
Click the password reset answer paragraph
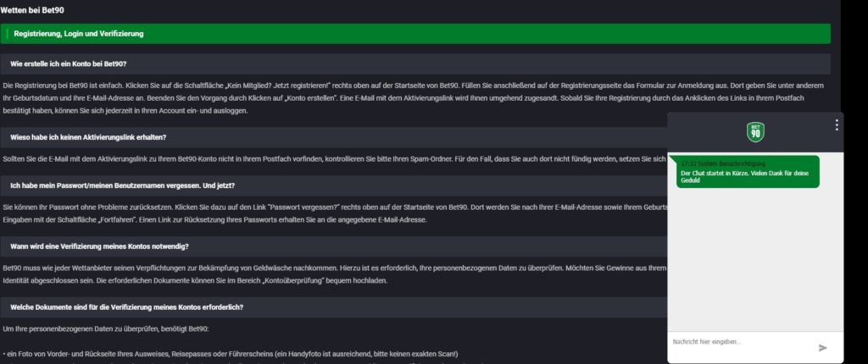[x=335, y=213]
